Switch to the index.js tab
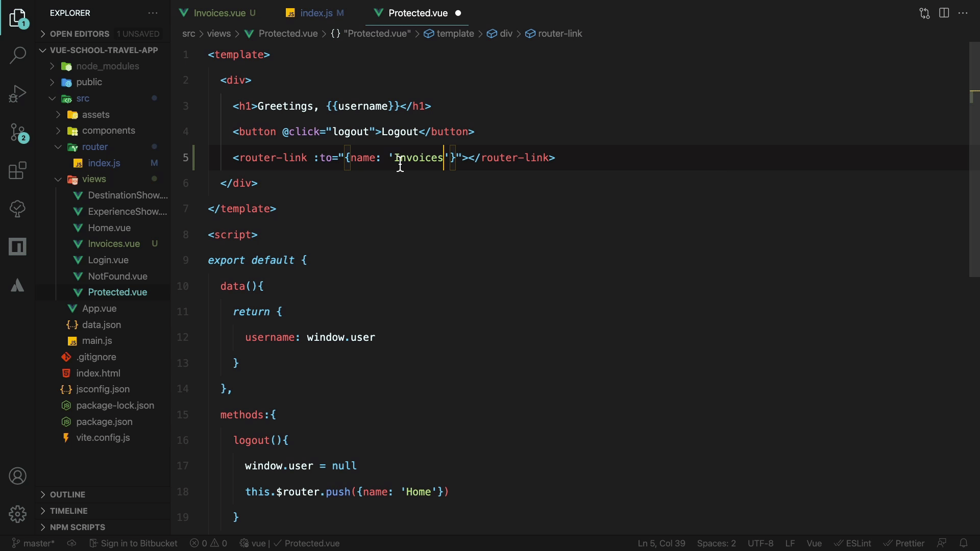This screenshot has width=980, height=551. point(316,13)
